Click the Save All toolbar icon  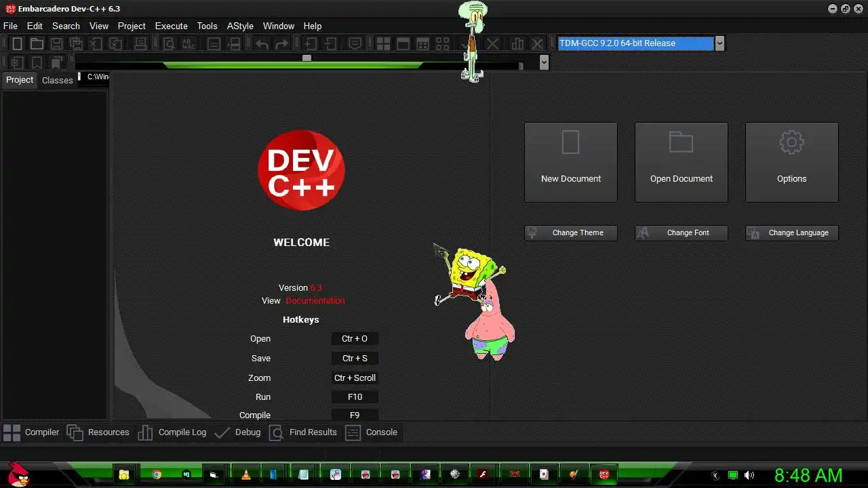77,44
